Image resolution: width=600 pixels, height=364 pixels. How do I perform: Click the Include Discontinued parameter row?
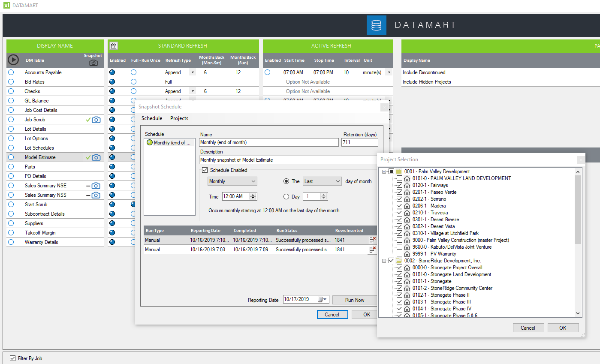coord(501,72)
